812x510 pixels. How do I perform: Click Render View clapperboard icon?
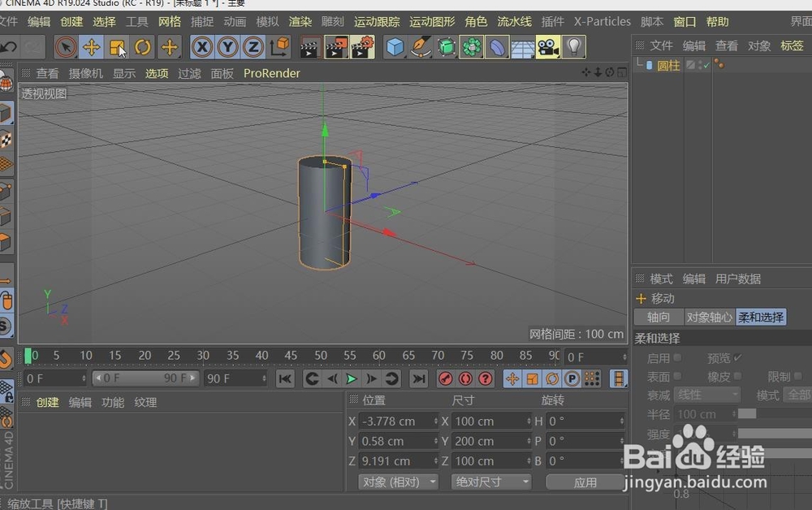tap(310, 47)
